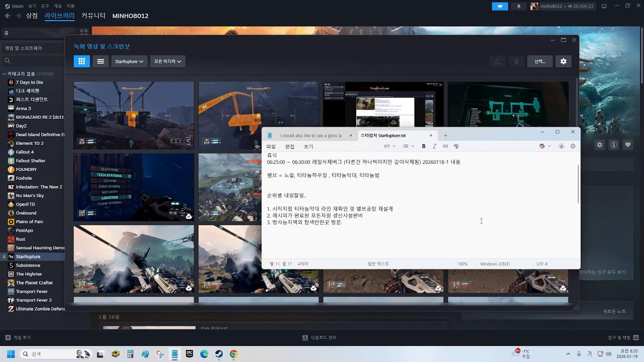Viewport: 644px width, 362px height.
Task: Open H1 heading style dropdown
Action: (x=390, y=146)
